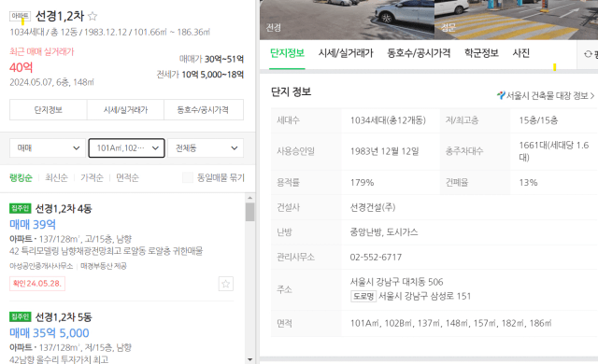The height and width of the screenshot is (364, 598).
Task: Click the 2024.05.07, 6층, 148㎡ detail
Action: coord(51,82)
